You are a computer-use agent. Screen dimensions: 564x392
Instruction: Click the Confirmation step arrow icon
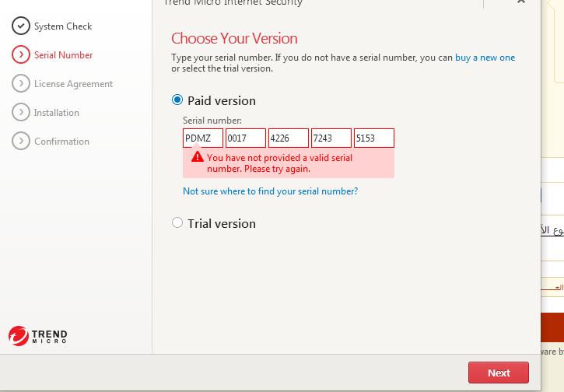click(x=21, y=141)
